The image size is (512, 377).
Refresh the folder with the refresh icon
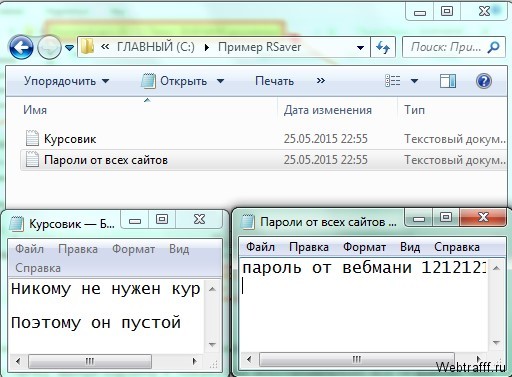(383, 47)
